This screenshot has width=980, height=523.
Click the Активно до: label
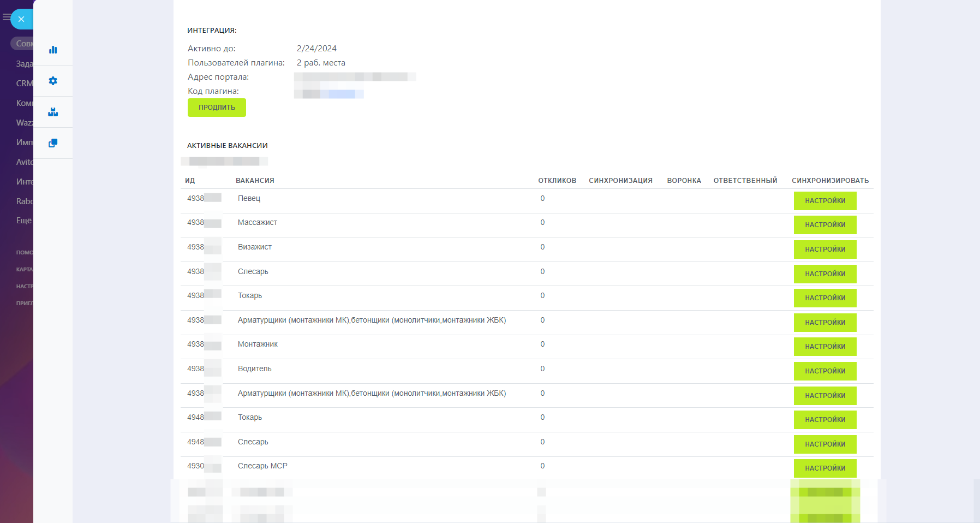[x=212, y=49]
